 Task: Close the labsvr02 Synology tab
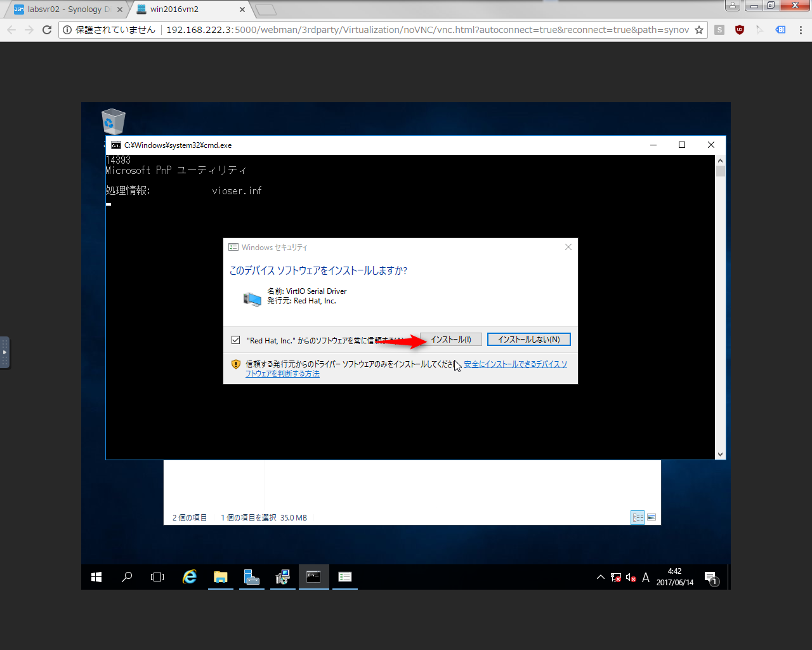[x=120, y=10]
